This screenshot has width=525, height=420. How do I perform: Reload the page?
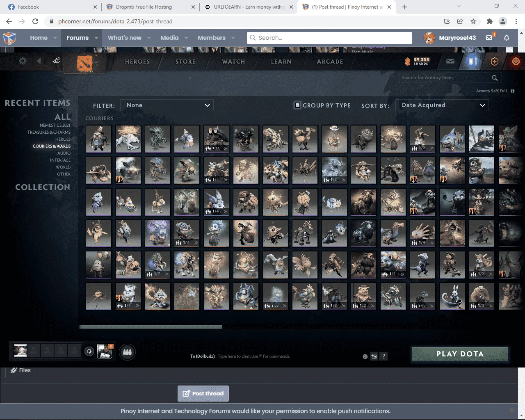click(x=35, y=21)
